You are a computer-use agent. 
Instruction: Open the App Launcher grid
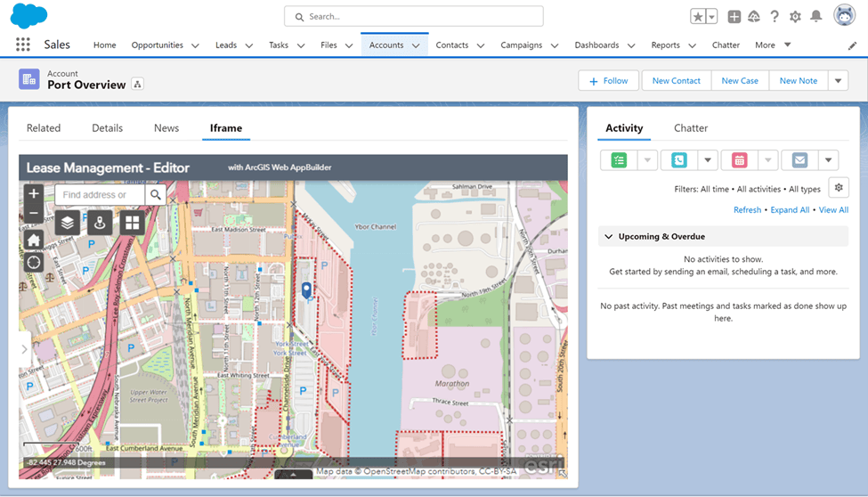pyautogui.click(x=23, y=45)
